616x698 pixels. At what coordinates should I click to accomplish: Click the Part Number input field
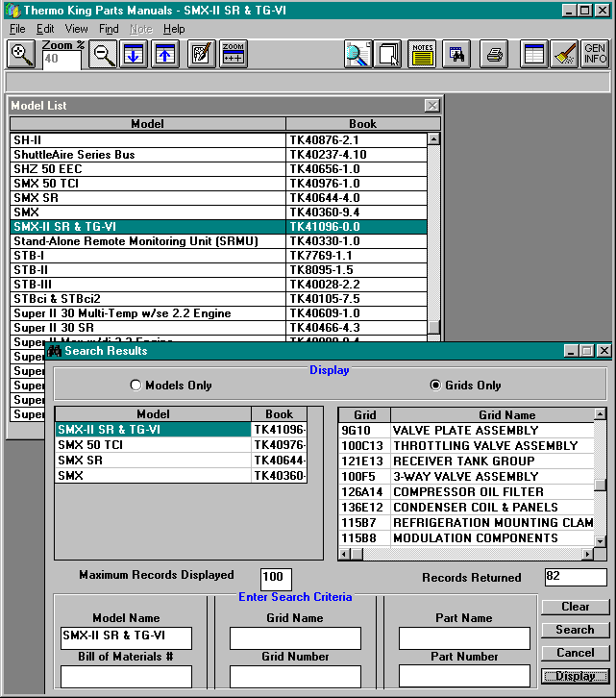[x=464, y=677]
